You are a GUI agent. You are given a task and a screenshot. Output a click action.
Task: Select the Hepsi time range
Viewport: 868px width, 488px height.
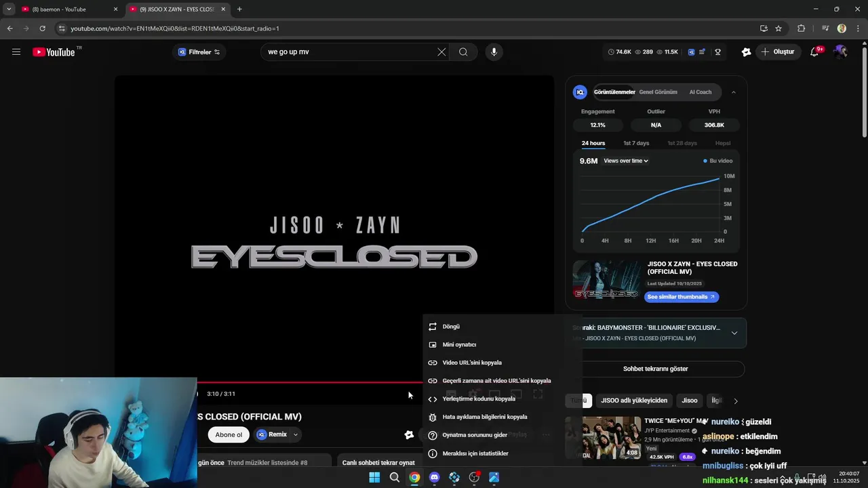(723, 143)
